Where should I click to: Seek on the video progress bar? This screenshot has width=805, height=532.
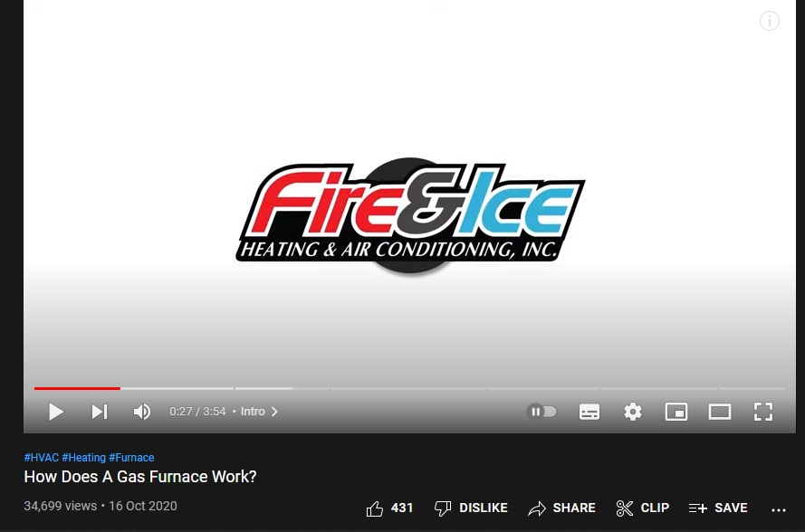[x=409, y=388]
